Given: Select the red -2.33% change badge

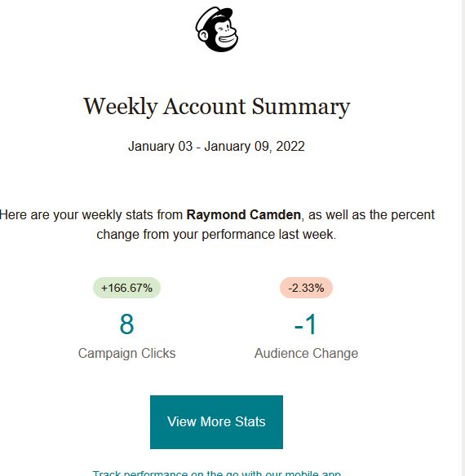Looking at the screenshot, I should (x=306, y=288).
